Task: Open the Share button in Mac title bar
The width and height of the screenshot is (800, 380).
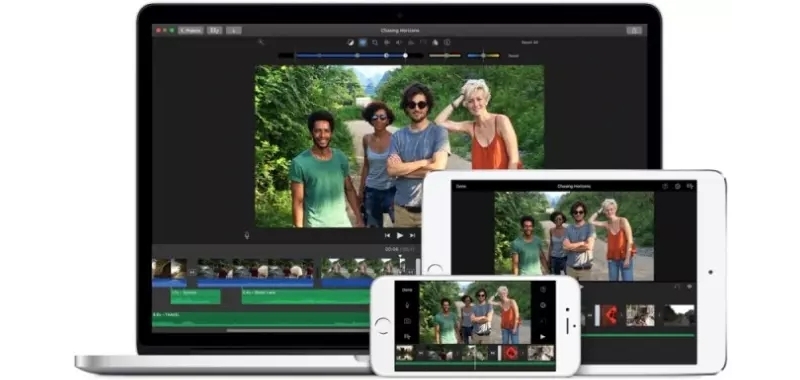Action: click(x=634, y=31)
